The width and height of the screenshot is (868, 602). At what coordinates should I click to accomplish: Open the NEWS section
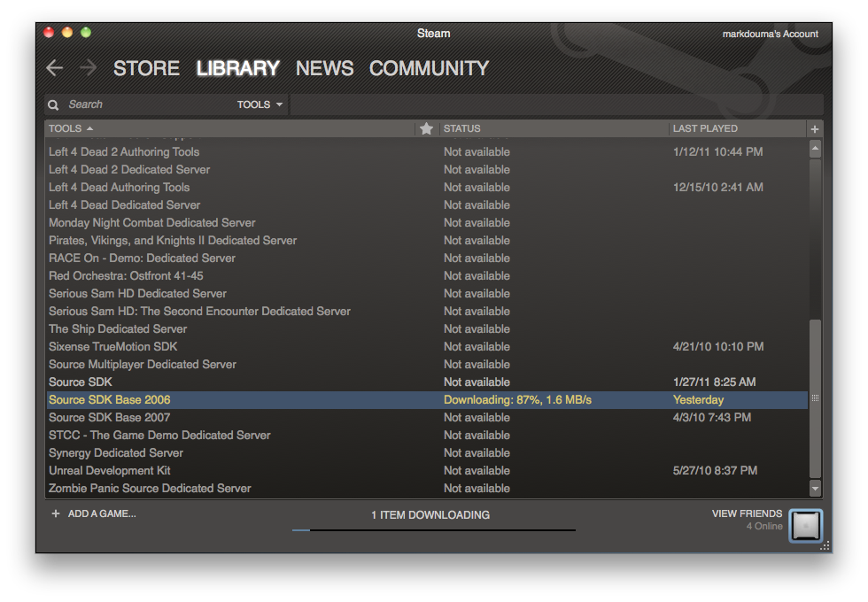tap(324, 68)
